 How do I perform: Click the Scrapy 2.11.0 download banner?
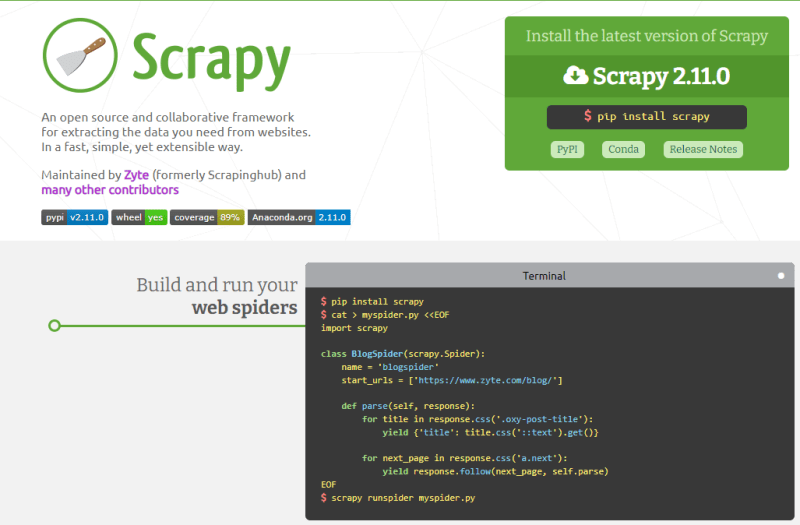click(x=646, y=76)
